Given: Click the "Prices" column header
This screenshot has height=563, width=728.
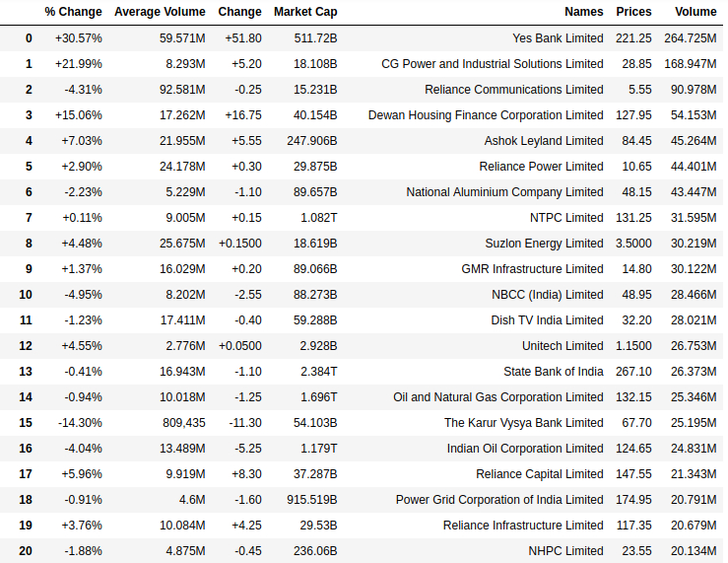Looking at the screenshot, I should pyautogui.click(x=633, y=12).
